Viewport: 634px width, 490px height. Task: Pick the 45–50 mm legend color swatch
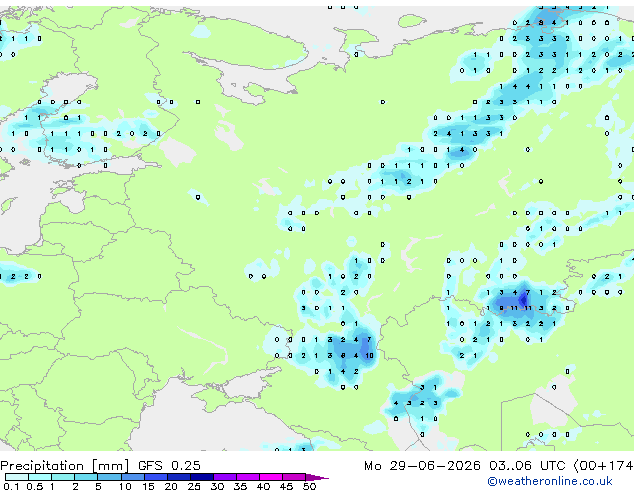point(294,477)
